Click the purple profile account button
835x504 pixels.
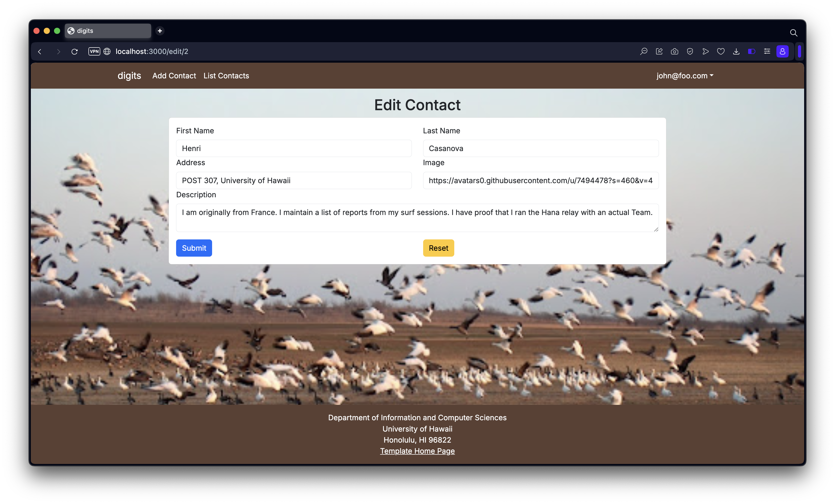click(783, 51)
